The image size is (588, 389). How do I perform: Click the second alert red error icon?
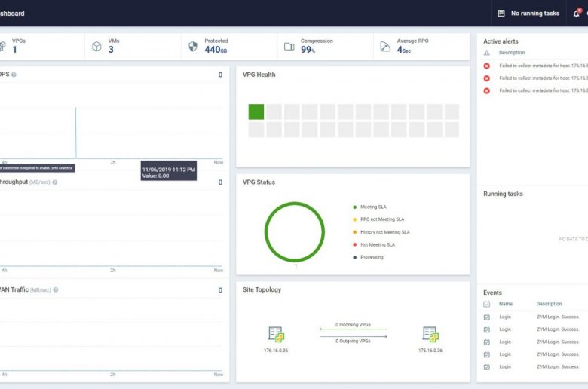coord(487,78)
